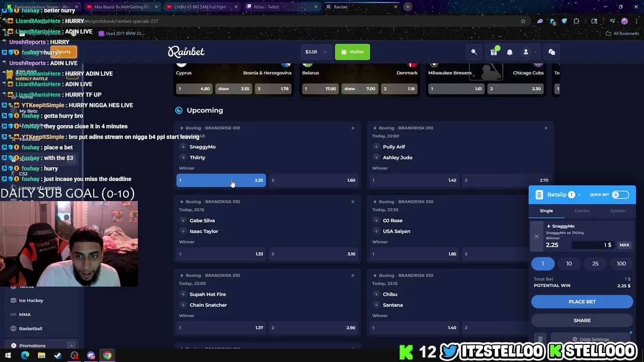Click the PLACE BET button
Screen dimensions: 644x362
582,302
